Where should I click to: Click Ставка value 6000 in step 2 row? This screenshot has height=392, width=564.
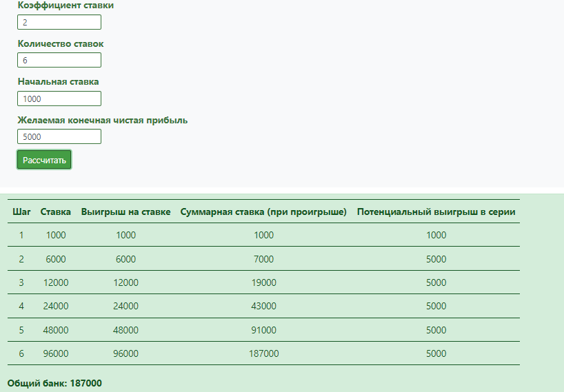point(56,259)
